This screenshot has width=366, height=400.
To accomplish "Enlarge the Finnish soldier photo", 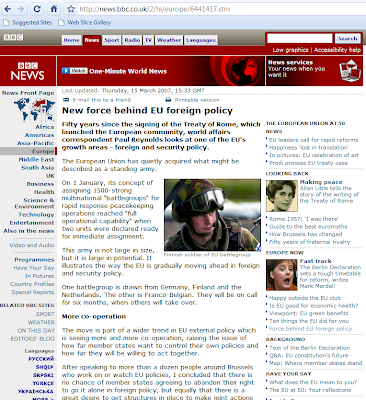I will click(212, 215).
